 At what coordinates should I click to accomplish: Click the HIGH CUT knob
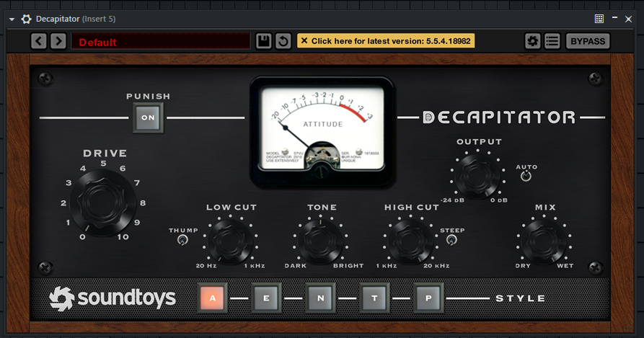[x=411, y=241]
